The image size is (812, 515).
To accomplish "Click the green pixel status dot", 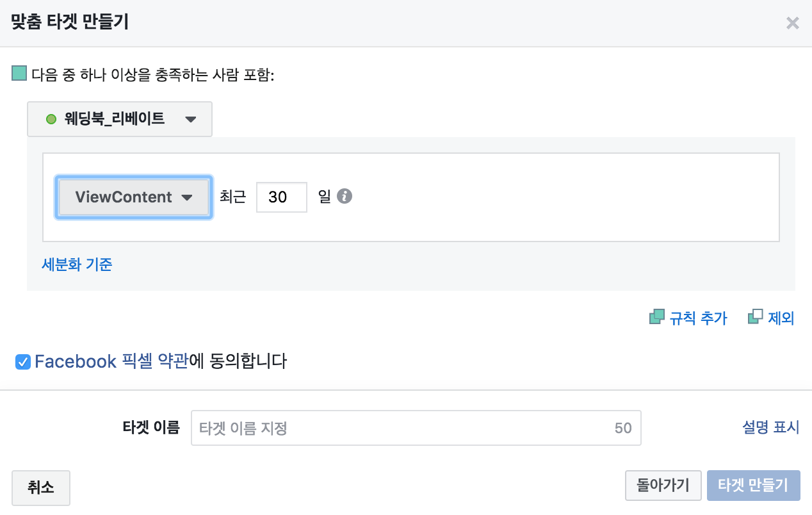I will tap(51, 119).
